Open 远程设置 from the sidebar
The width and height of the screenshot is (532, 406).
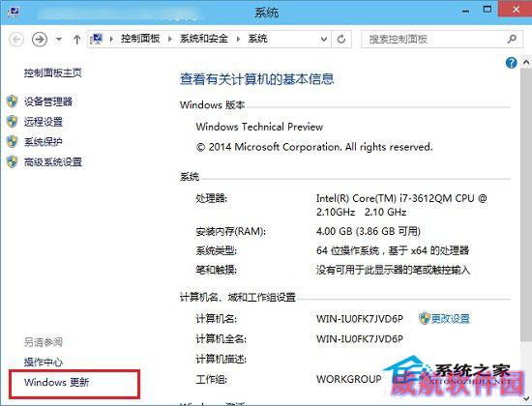coord(44,122)
